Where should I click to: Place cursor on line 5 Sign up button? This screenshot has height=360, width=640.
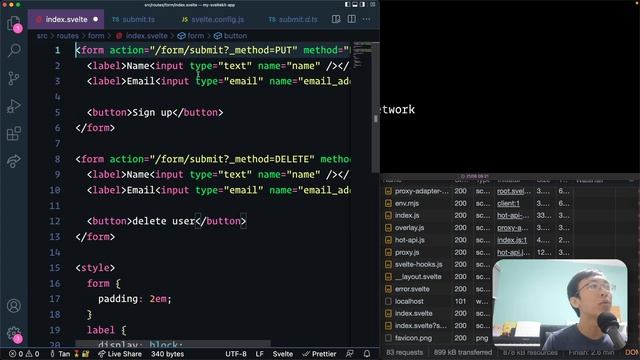click(x=155, y=112)
